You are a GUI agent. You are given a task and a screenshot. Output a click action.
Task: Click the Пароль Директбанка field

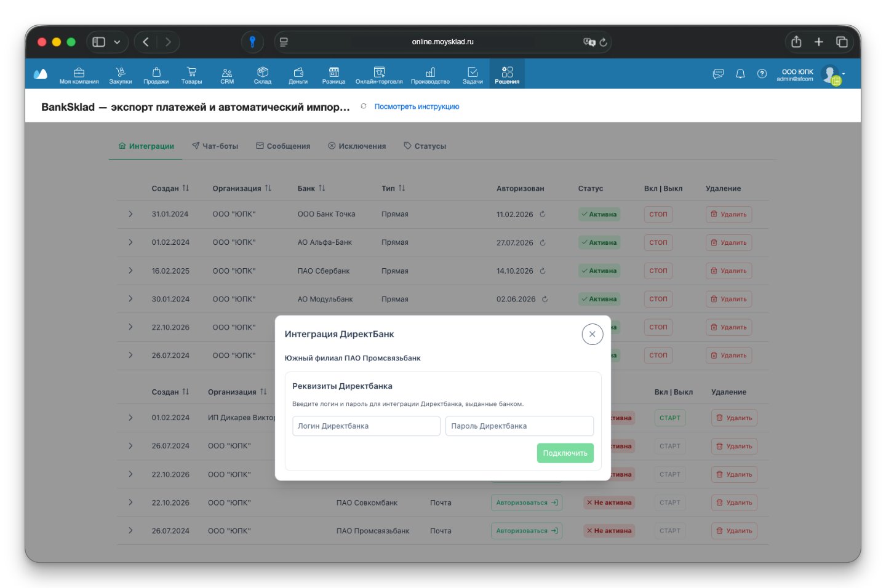519,426
